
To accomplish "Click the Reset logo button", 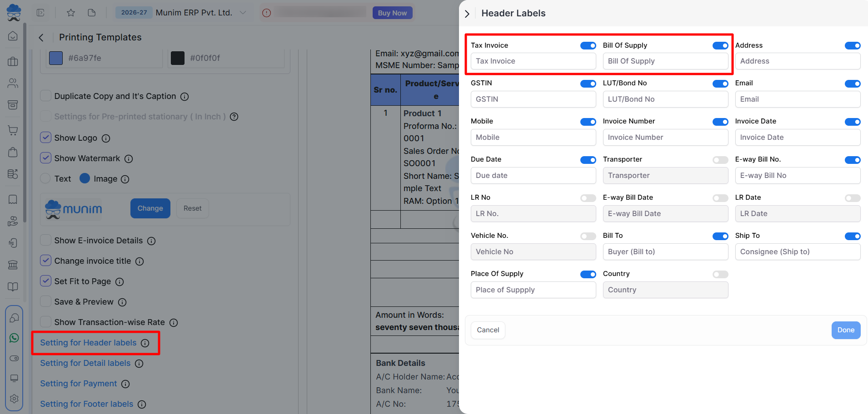I will (x=193, y=208).
